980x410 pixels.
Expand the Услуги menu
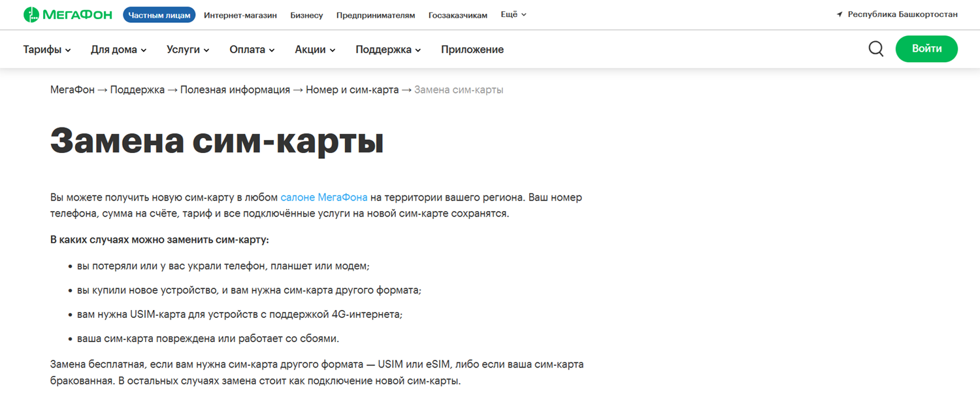pyautogui.click(x=188, y=50)
